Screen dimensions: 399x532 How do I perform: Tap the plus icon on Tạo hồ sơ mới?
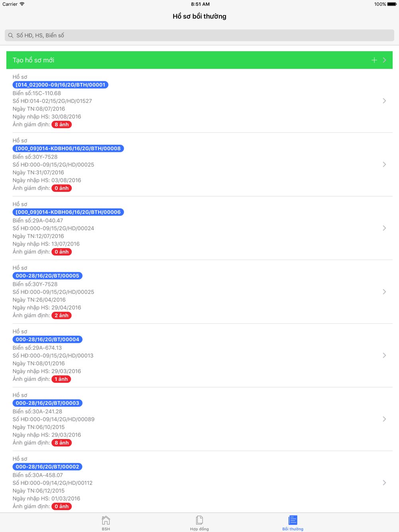coord(374,60)
